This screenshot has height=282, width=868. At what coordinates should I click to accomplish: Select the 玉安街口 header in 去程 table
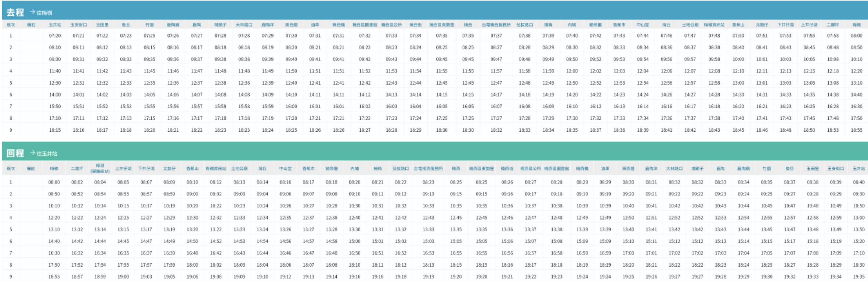pos(78,25)
